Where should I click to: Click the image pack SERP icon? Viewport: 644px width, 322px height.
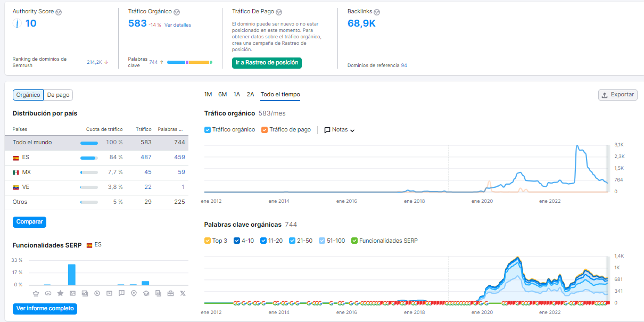tap(85, 293)
